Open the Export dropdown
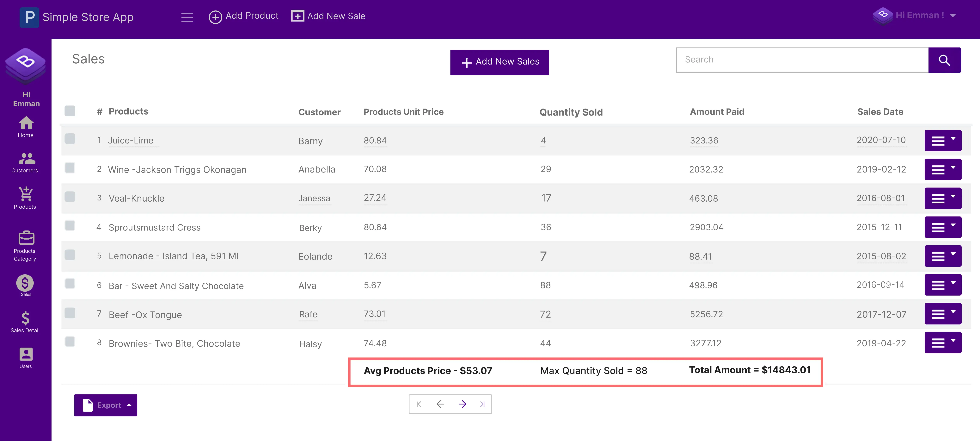The image size is (980, 441). (x=106, y=405)
